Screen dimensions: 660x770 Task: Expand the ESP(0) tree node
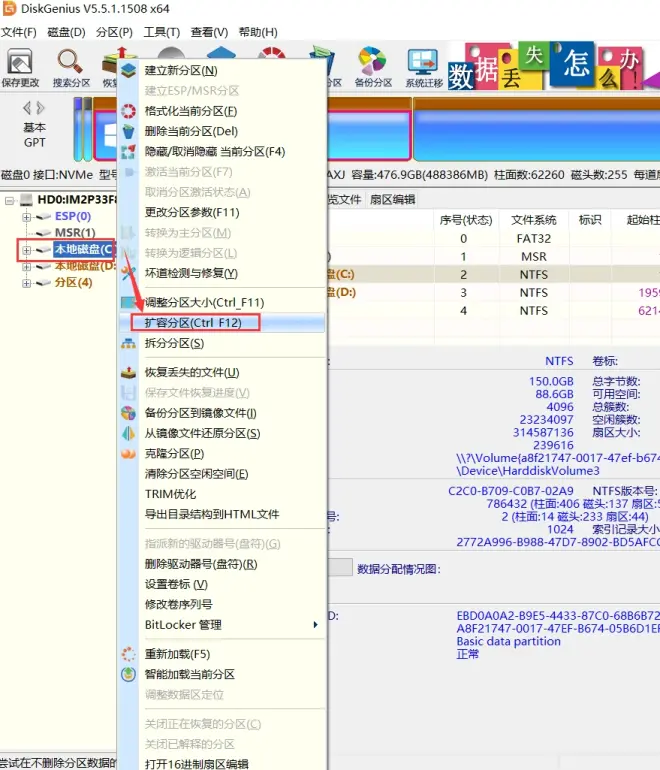click(27, 217)
